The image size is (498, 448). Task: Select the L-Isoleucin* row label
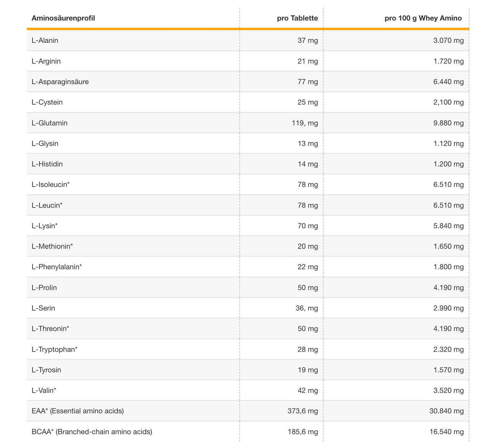coord(50,185)
